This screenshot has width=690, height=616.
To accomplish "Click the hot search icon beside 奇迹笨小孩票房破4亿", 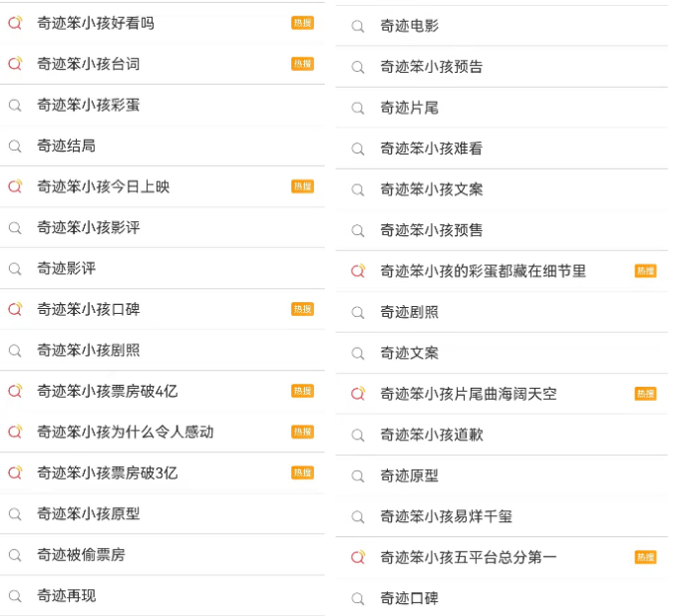I will pos(15,391).
